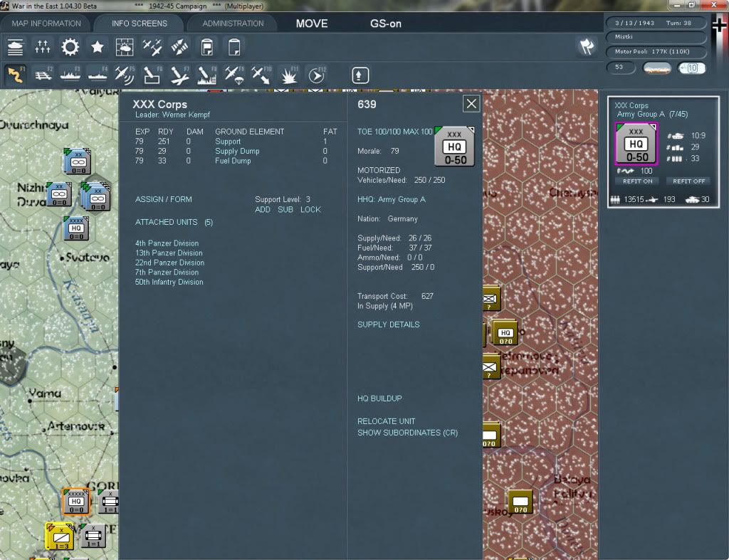Open ASSIGN / FORM link
The width and height of the screenshot is (729, 560).
coord(163,199)
